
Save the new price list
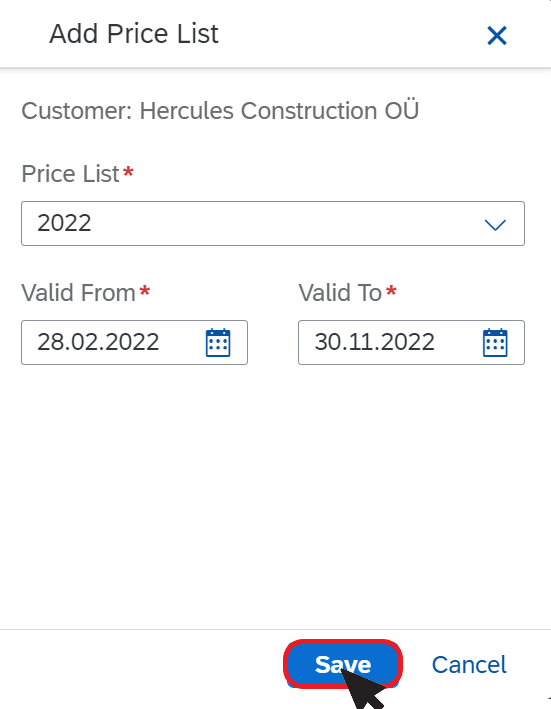point(343,664)
